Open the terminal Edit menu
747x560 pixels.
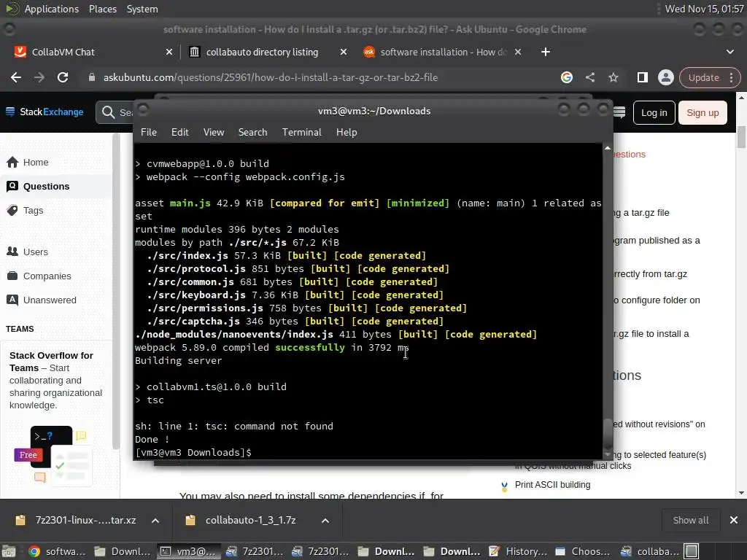[179, 133]
